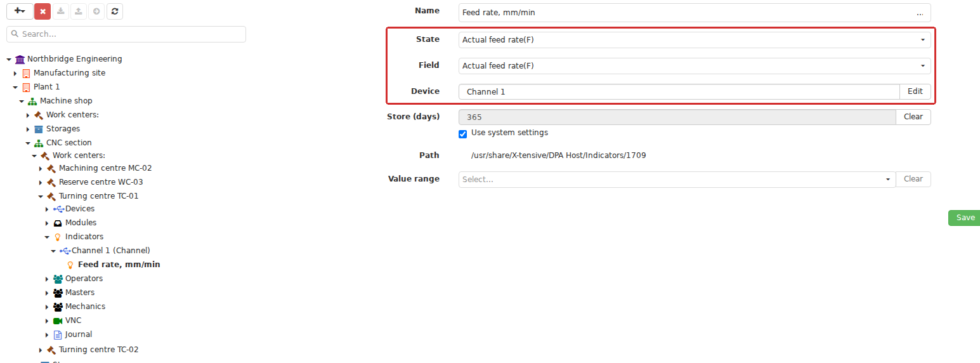Click the Operators group icon
Viewport: 980px width, 363px height.
(58, 279)
